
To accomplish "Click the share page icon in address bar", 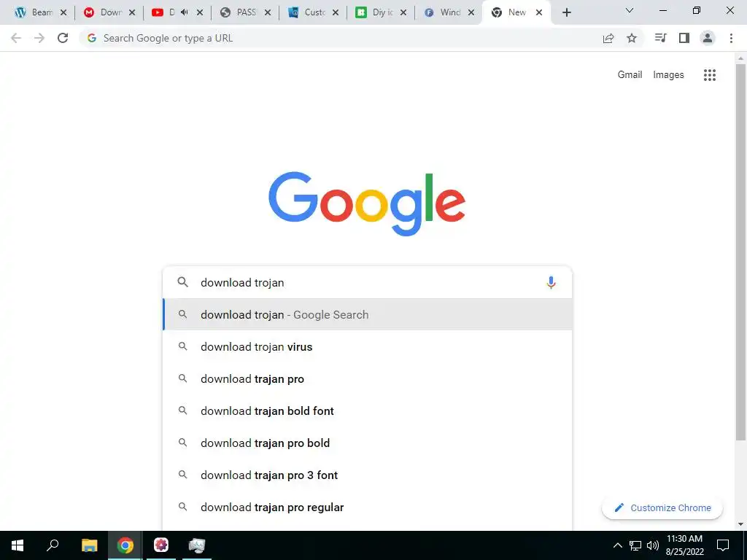I will pyautogui.click(x=608, y=38).
